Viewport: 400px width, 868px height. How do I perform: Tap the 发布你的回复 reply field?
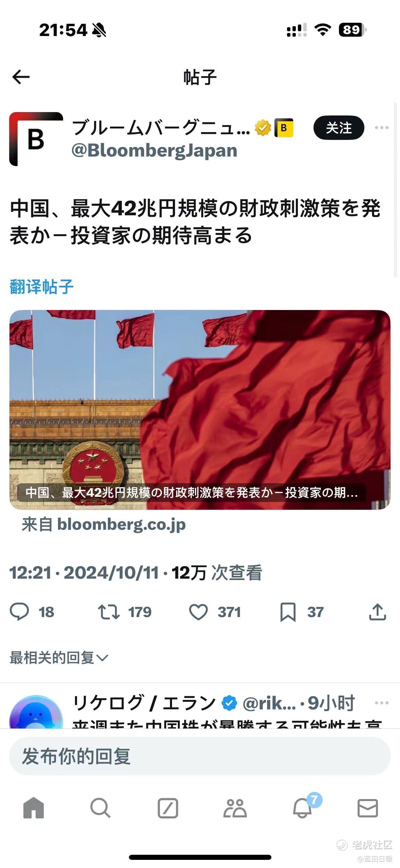(x=200, y=756)
